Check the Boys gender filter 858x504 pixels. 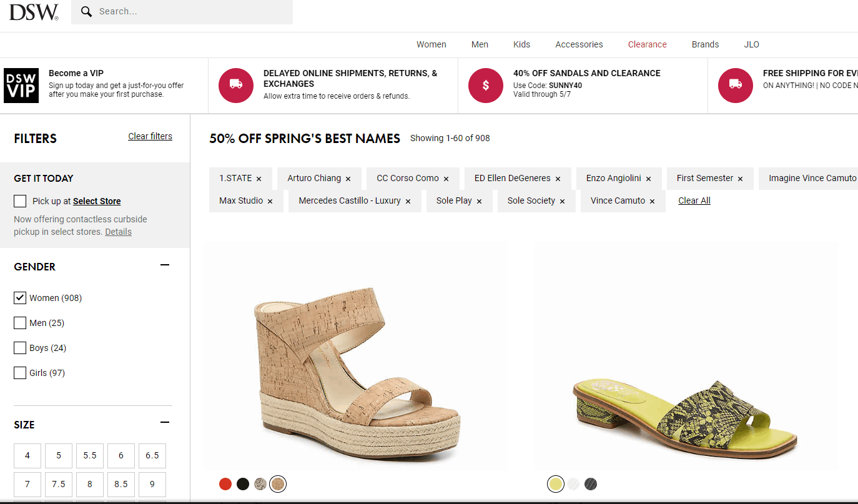[x=20, y=348]
